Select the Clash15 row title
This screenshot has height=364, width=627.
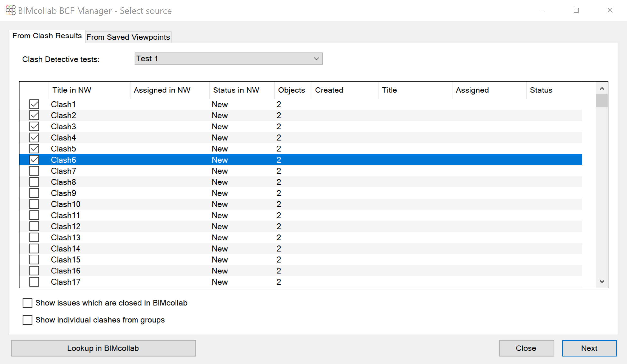(66, 260)
